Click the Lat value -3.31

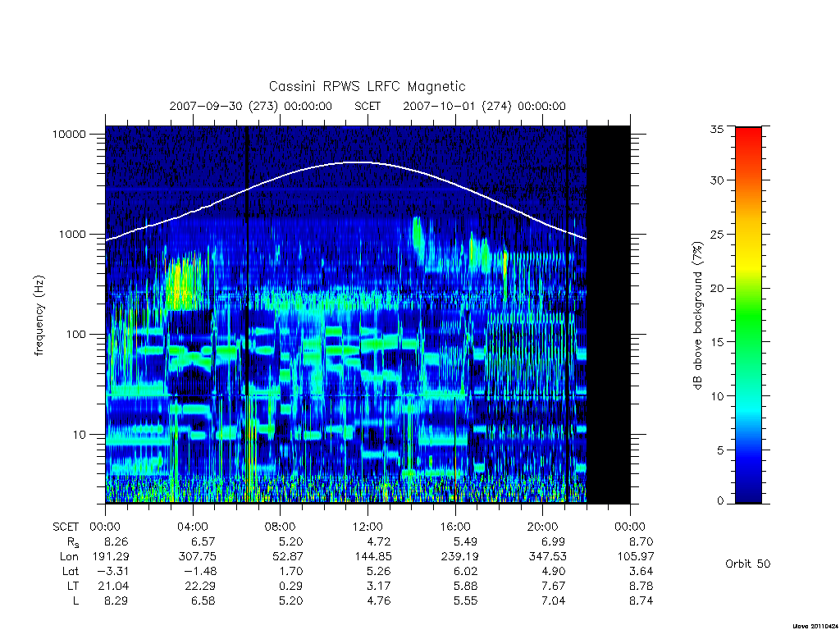pyautogui.click(x=112, y=572)
